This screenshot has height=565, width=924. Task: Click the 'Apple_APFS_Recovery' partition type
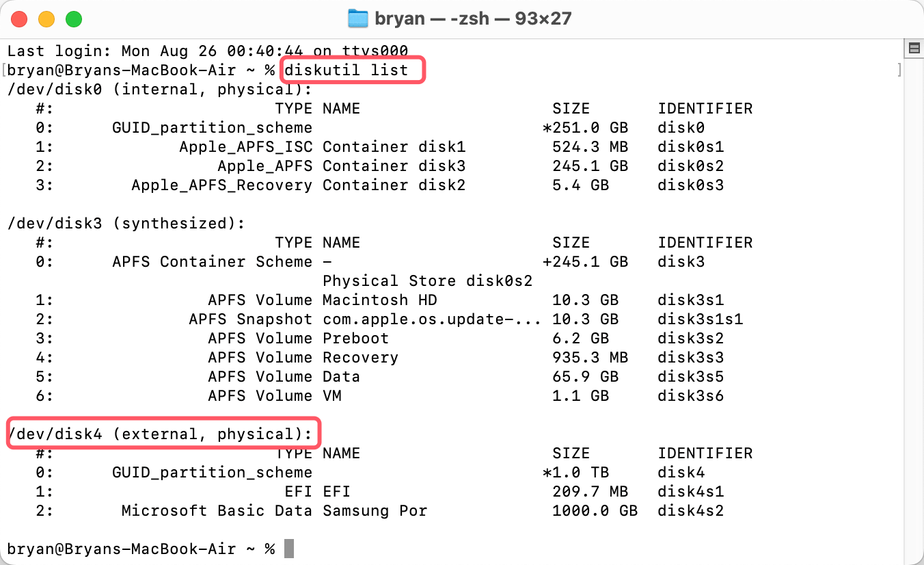221,185
